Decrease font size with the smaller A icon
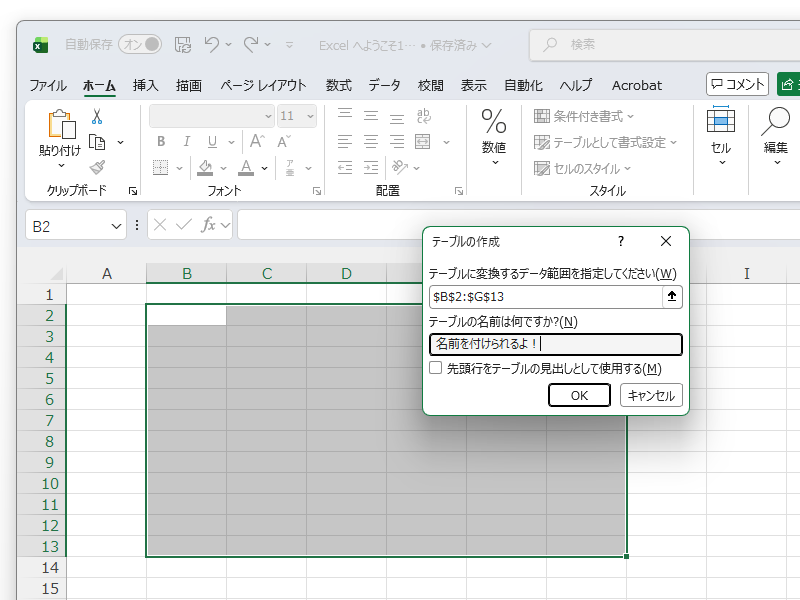Image resolution: width=800 pixels, height=600 pixels. click(284, 141)
